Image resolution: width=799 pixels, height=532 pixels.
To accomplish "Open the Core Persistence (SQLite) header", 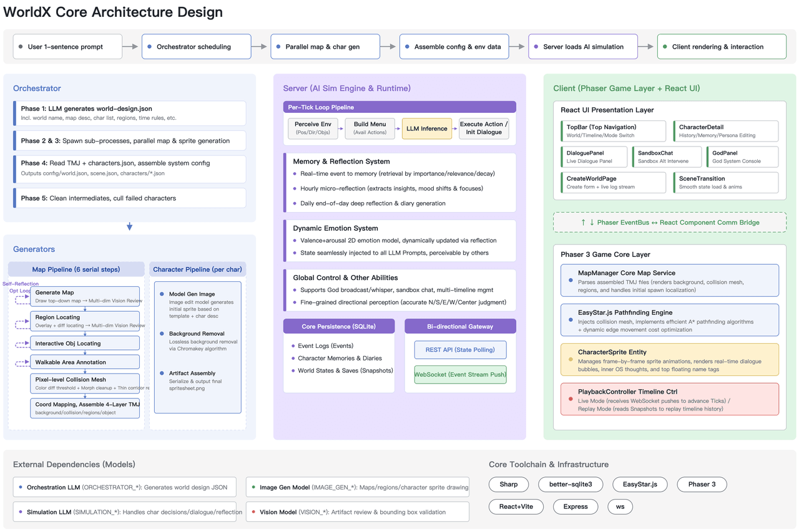I will pyautogui.click(x=339, y=326).
